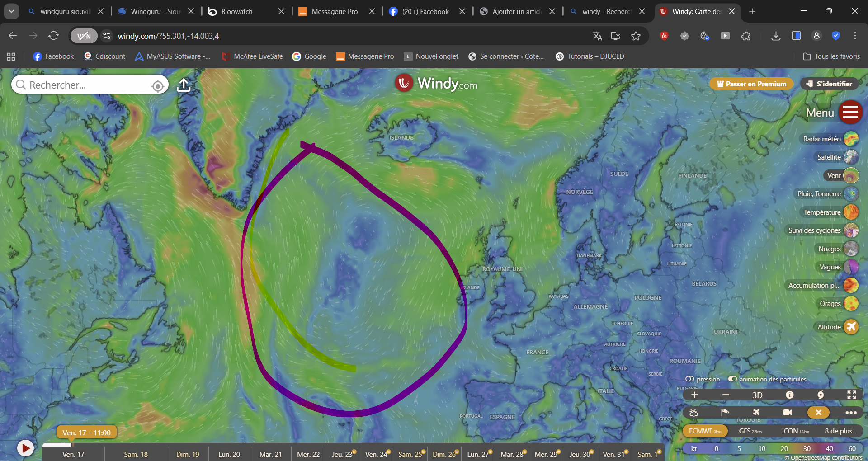Open the layer info icon
The height and width of the screenshot is (461, 868).
[789, 395]
